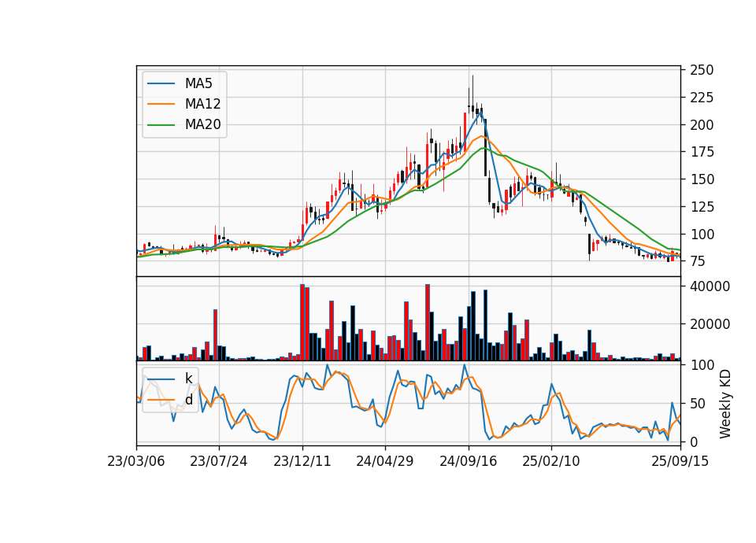Screen dimensions: 756x543
Task: Click the 23/03/06 date tick label
Action: pyautogui.click(x=136, y=461)
